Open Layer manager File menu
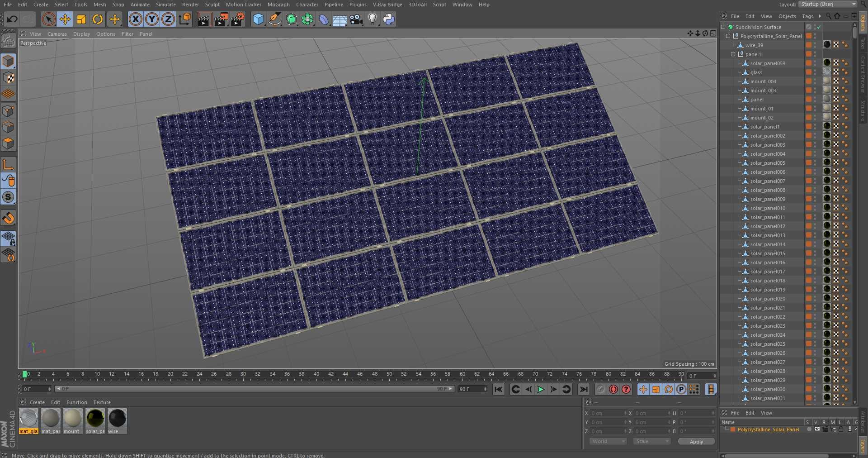The width and height of the screenshot is (868, 458). tap(735, 413)
